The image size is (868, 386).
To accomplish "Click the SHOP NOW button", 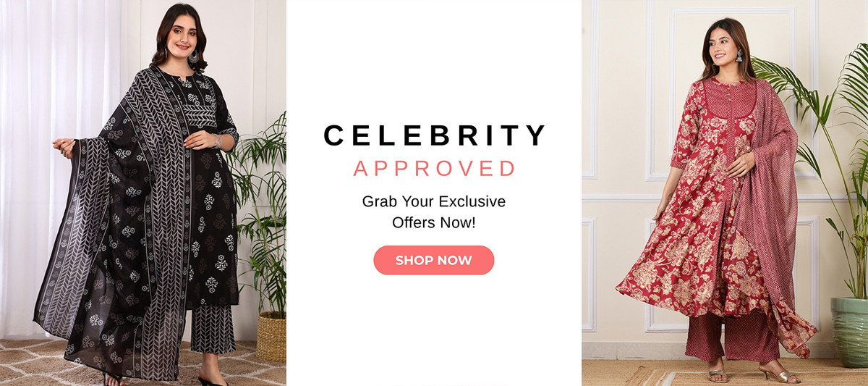I will 433,260.
